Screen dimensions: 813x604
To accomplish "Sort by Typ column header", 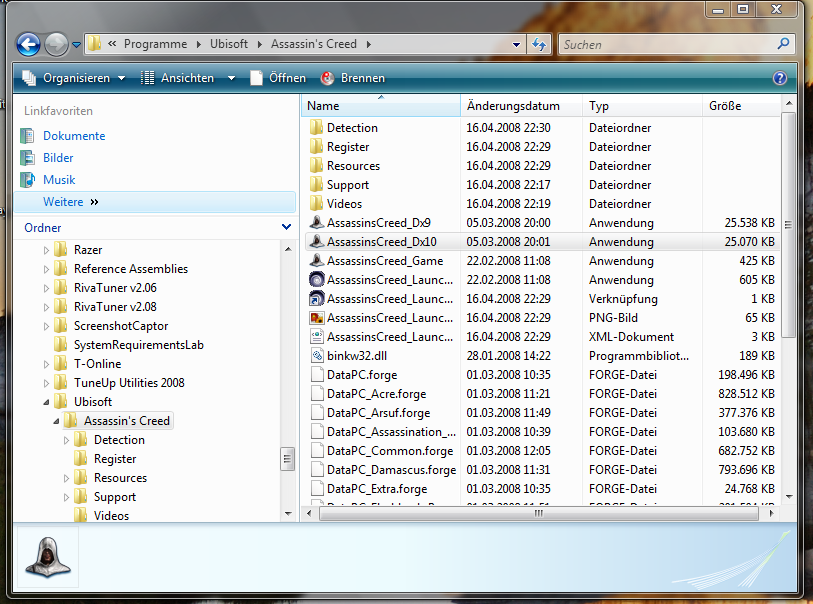I will click(642, 106).
